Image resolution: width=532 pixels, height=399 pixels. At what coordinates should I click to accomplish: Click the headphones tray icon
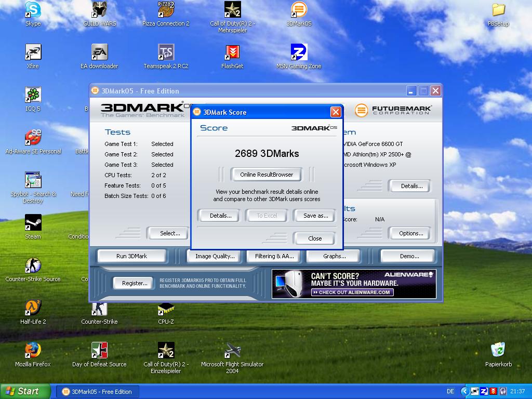coord(502,391)
